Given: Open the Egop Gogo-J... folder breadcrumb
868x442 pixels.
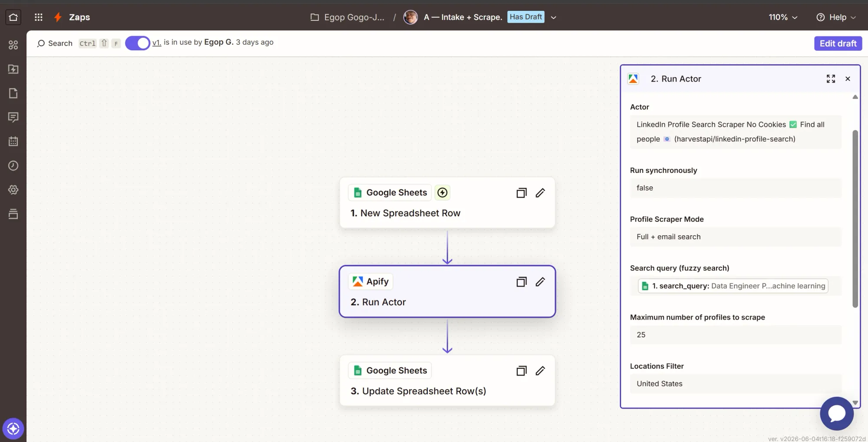Looking at the screenshot, I should pyautogui.click(x=354, y=17).
